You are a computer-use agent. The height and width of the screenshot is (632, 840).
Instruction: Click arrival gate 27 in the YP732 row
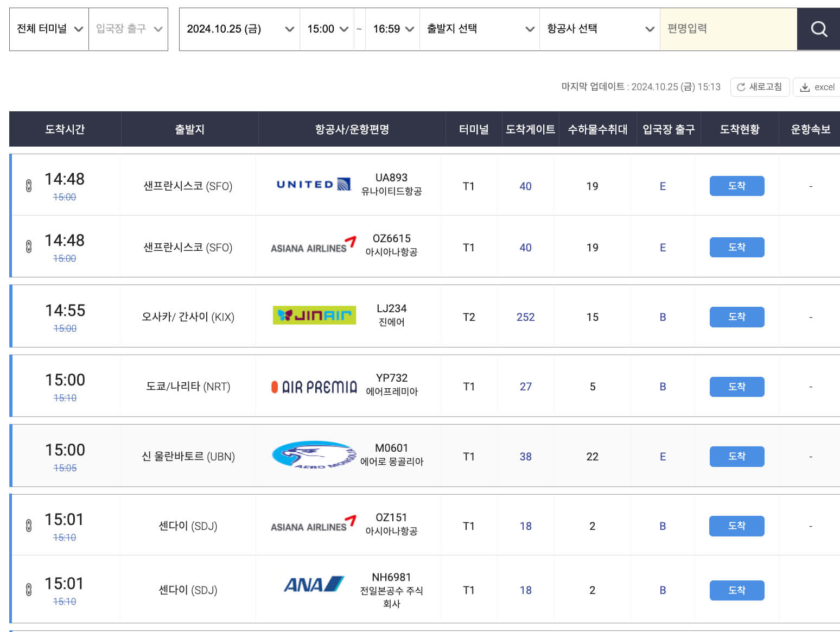click(x=525, y=387)
